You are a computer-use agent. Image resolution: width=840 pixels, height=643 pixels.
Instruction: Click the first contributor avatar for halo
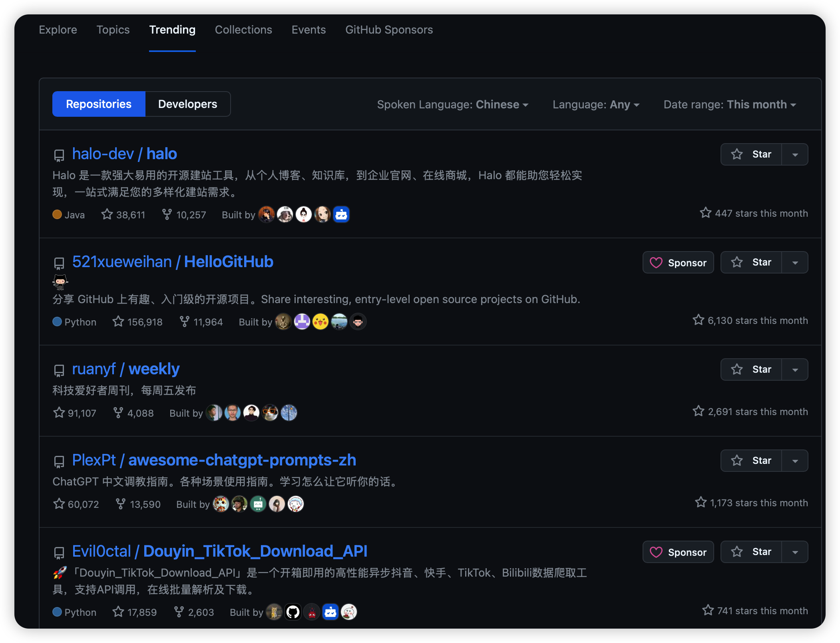267,215
